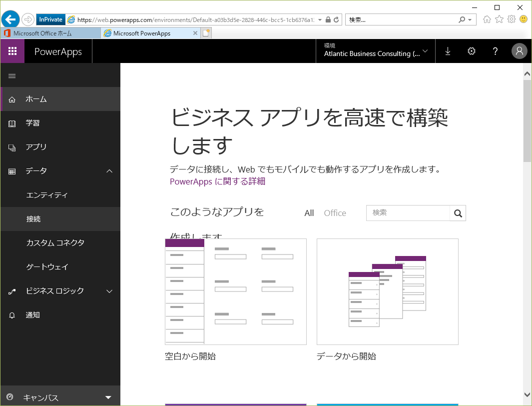Click the flow icon beside ビジネス ロジック
Image resolution: width=532 pixels, height=406 pixels.
pos(12,291)
